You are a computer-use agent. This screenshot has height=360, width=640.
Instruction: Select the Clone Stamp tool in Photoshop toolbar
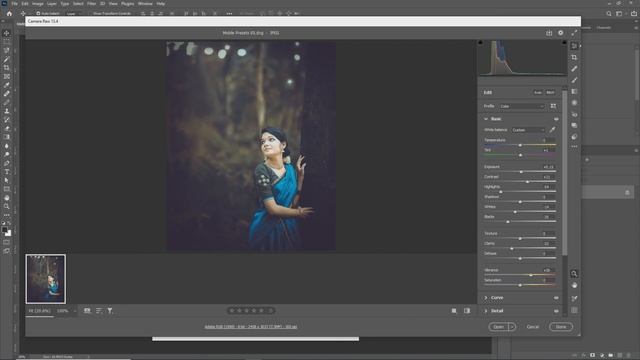(x=7, y=111)
